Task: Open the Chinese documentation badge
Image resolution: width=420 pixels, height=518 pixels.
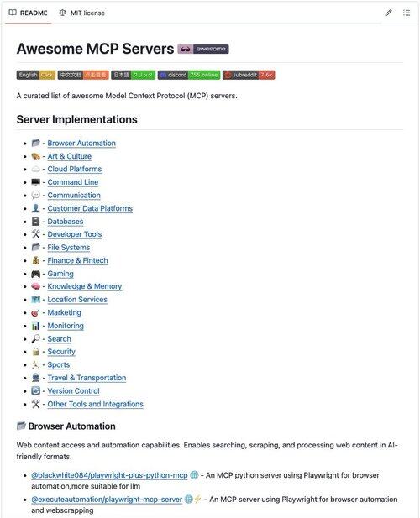Action: (x=83, y=75)
